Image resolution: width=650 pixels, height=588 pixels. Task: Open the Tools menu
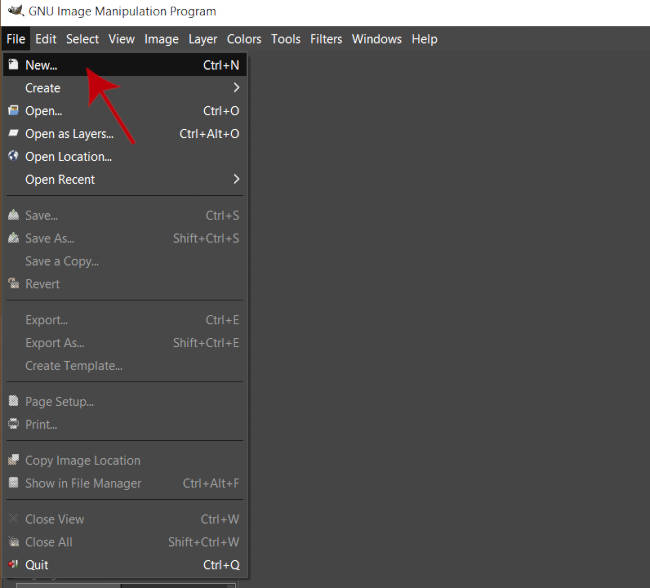click(x=286, y=39)
